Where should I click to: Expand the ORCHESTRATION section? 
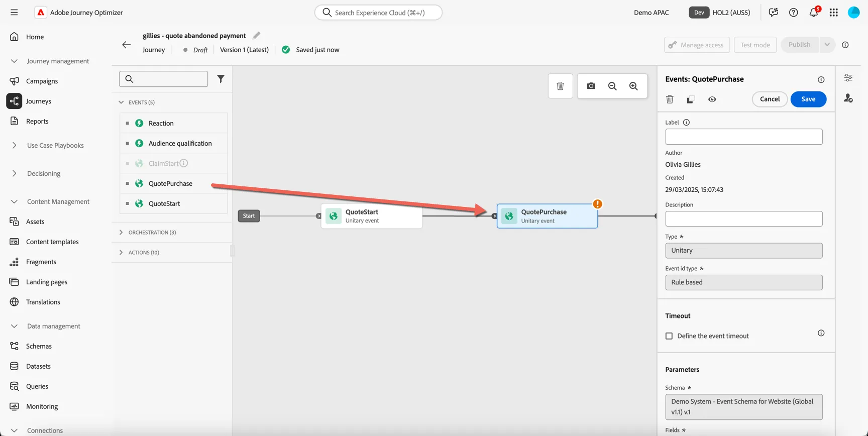[x=121, y=233]
